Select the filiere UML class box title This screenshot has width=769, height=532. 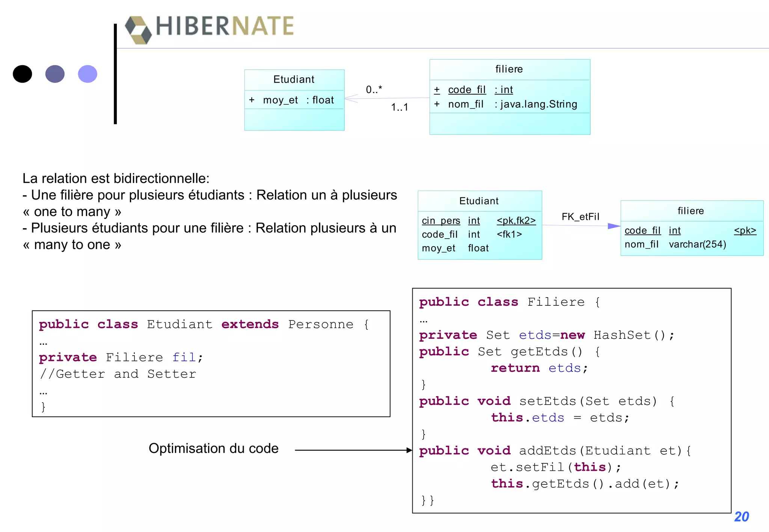[x=509, y=69]
